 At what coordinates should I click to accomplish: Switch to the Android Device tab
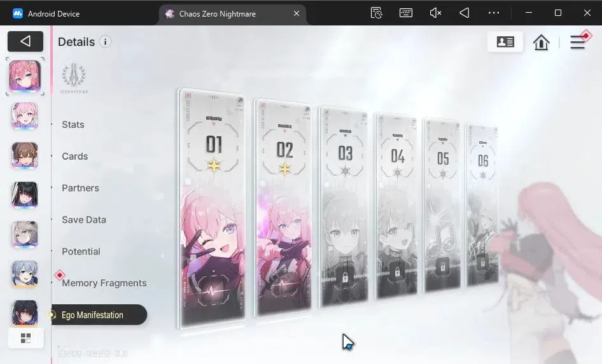click(46, 13)
